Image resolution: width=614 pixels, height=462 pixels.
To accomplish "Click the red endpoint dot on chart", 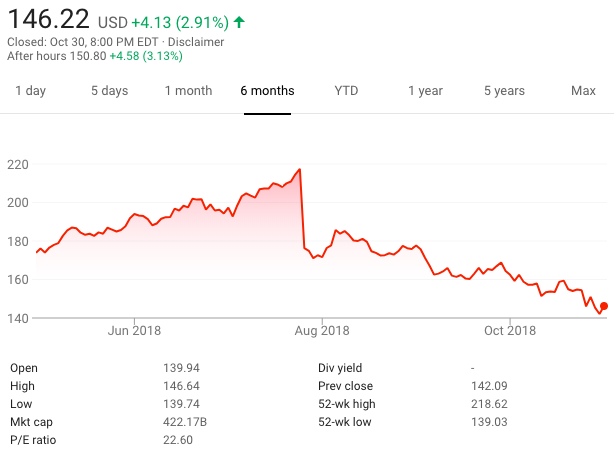I will tap(603, 306).
